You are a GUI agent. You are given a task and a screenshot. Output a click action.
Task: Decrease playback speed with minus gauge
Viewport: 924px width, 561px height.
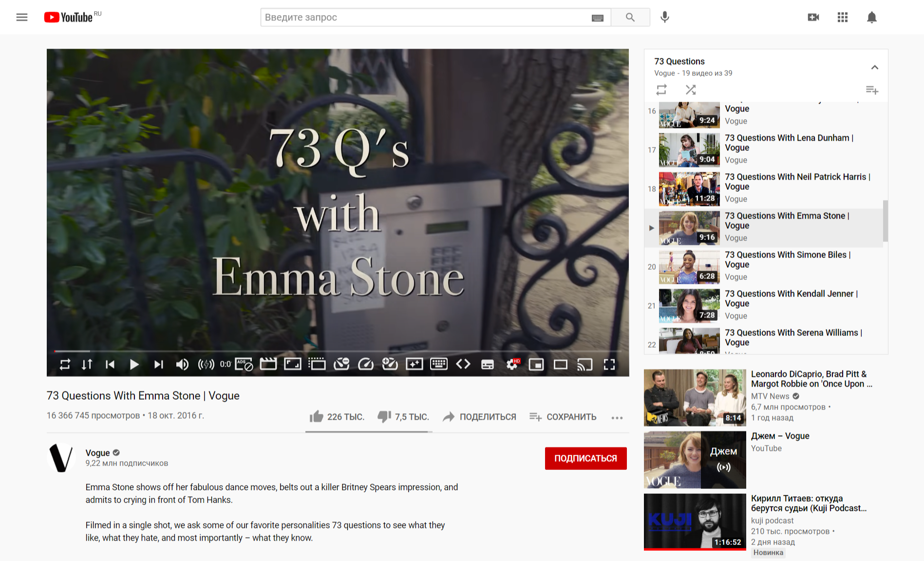pos(341,364)
